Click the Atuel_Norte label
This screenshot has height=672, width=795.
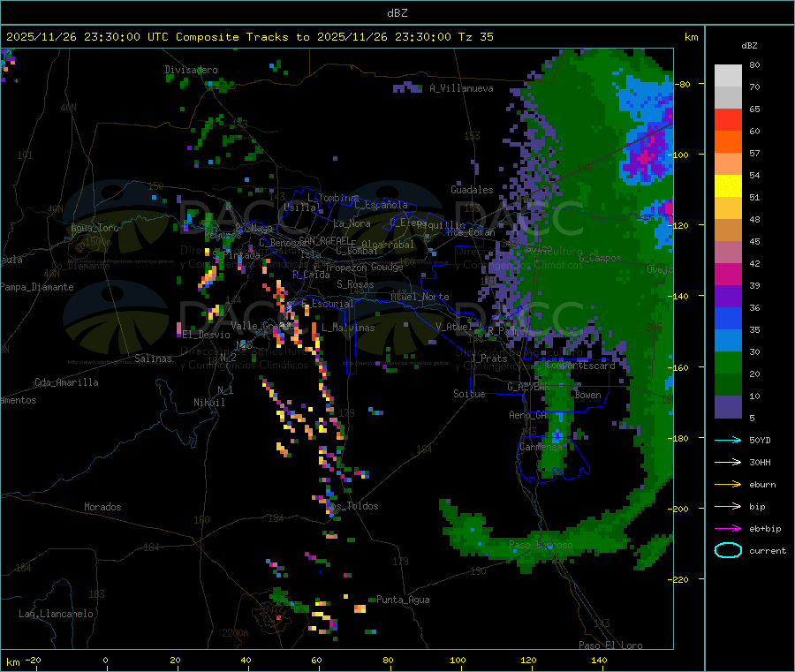[x=420, y=297]
